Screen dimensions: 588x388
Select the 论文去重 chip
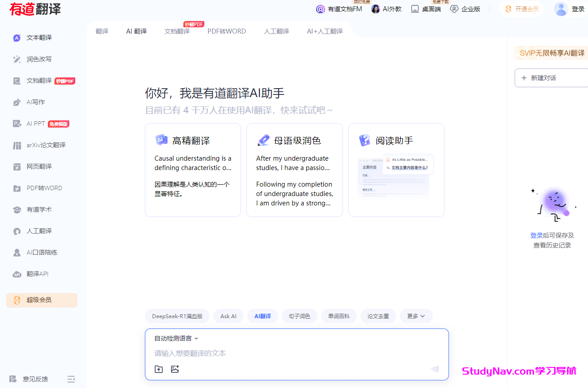[x=378, y=316]
